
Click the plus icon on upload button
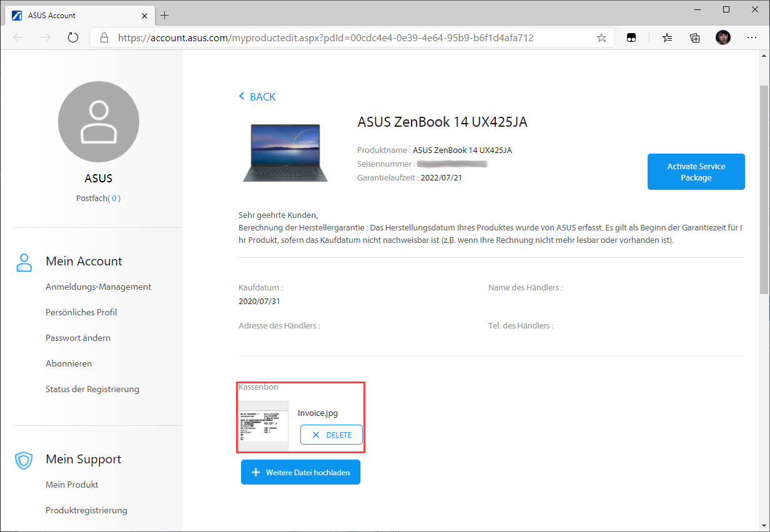[255, 473]
